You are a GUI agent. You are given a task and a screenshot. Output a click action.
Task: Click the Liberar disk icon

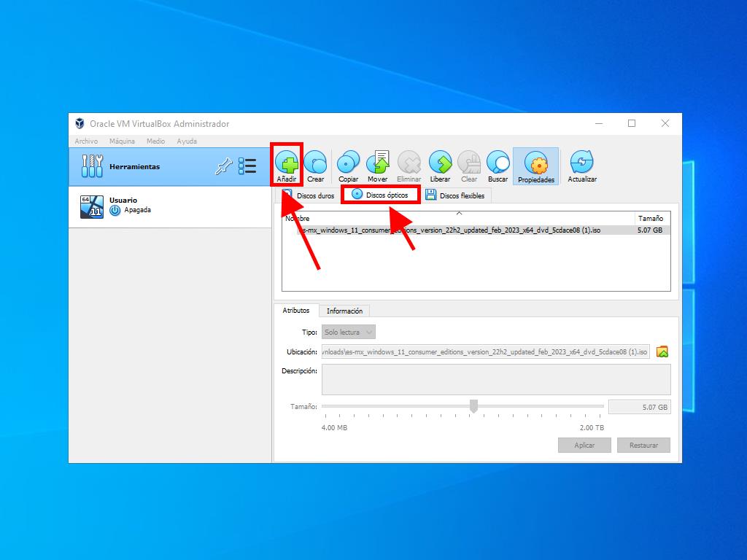pos(440,165)
